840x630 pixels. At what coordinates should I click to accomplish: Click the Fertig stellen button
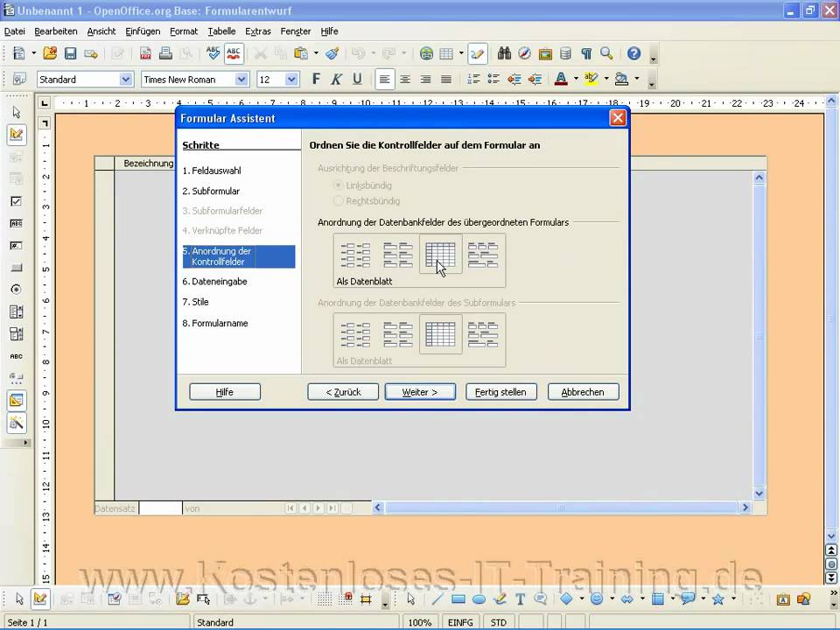click(500, 392)
